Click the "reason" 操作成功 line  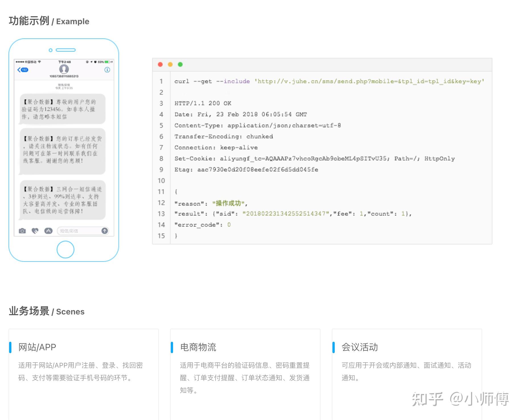(211, 203)
